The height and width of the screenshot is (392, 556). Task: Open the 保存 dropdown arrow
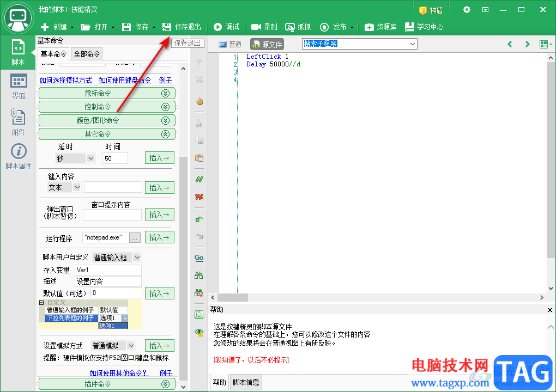pyautogui.click(x=154, y=27)
